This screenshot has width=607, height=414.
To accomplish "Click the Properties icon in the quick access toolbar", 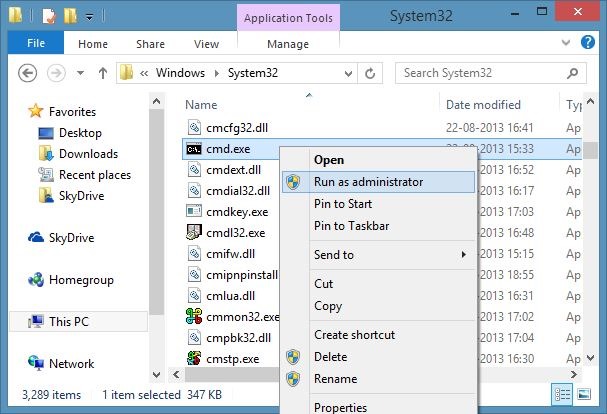I will [x=49, y=16].
